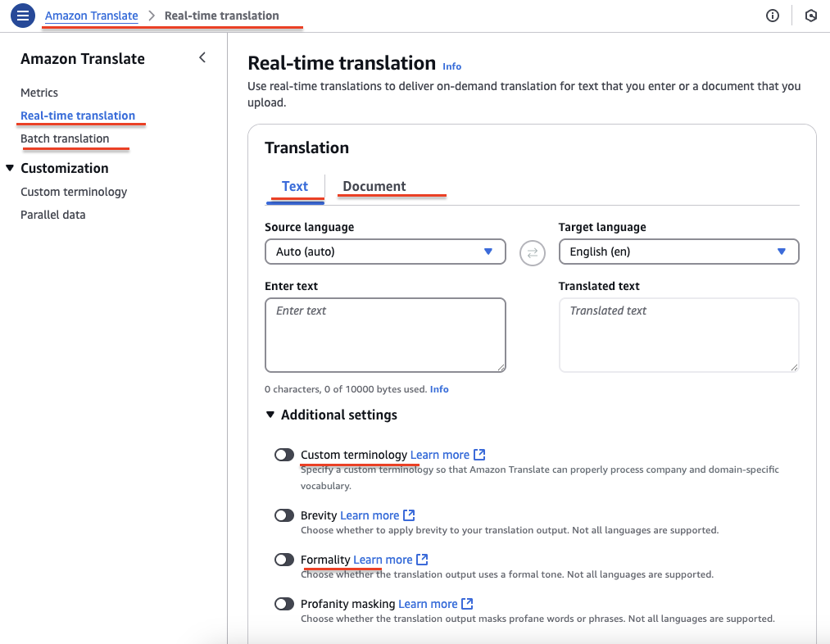The width and height of the screenshot is (830, 644).
Task: Open the settings gear icon top right
Action: [x=810, y=16]
